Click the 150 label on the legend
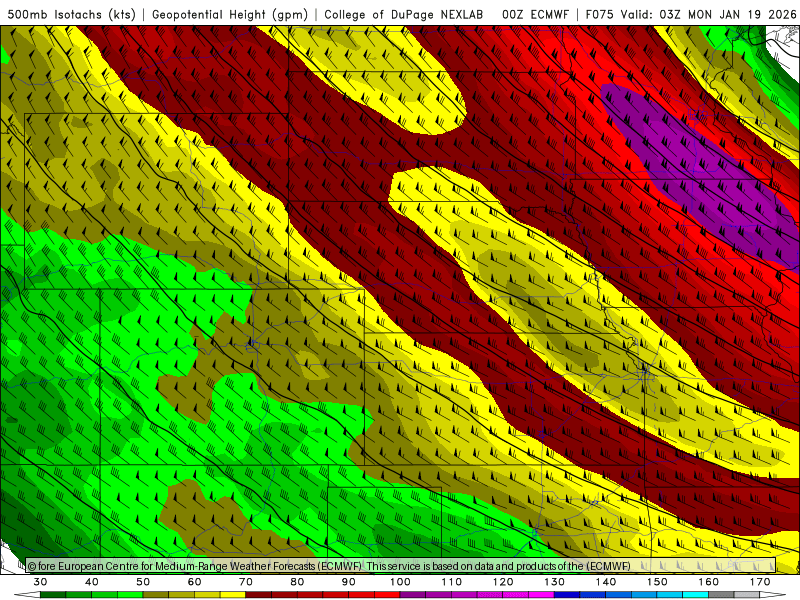This screenshot has height=600, width=800. click(x=657, y=582)
